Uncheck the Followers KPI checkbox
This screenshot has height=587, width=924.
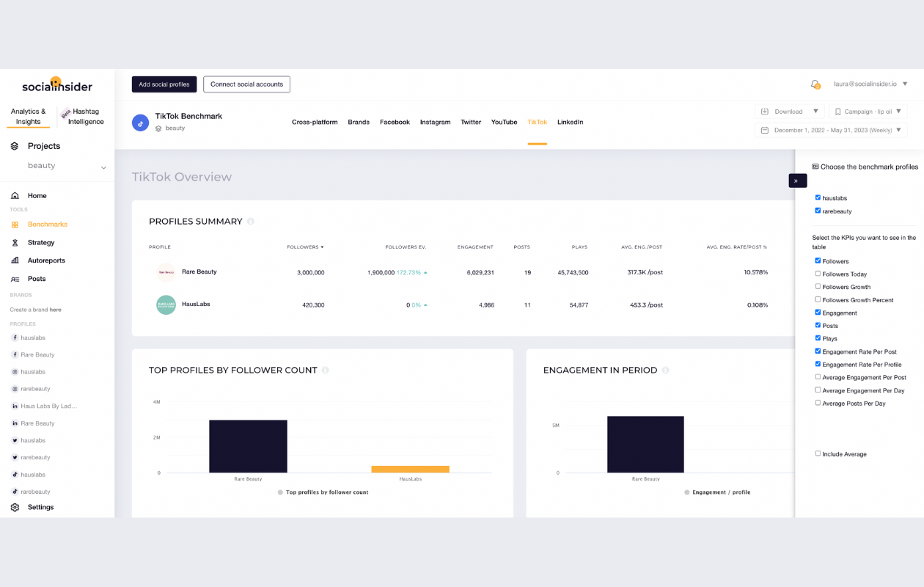pyautogui.click(x=818, y=260)
